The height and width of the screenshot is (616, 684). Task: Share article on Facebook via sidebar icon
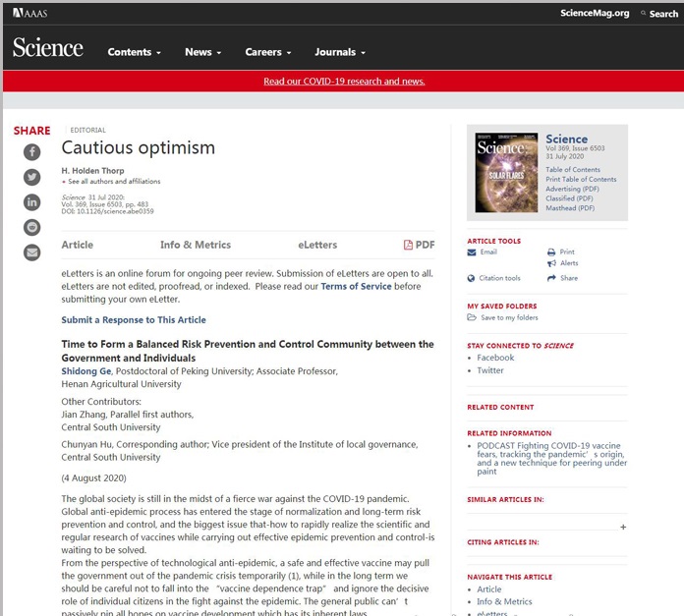click(x=32, y=151)
